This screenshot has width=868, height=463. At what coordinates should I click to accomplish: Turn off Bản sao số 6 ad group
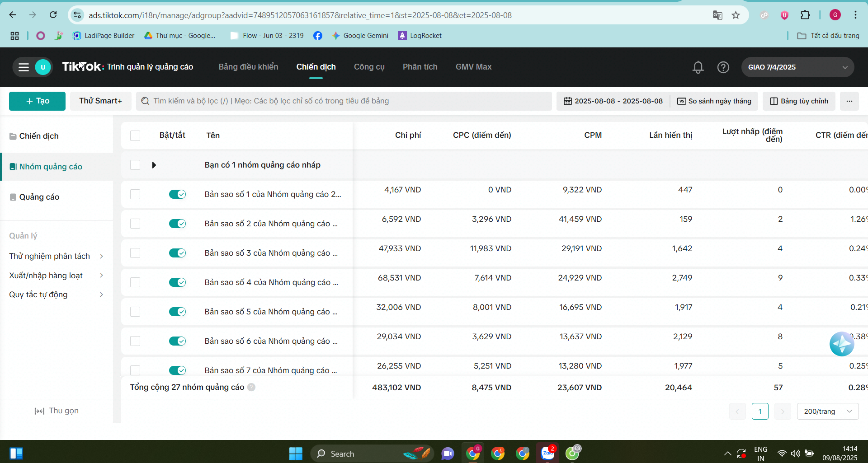pos(177,341)
